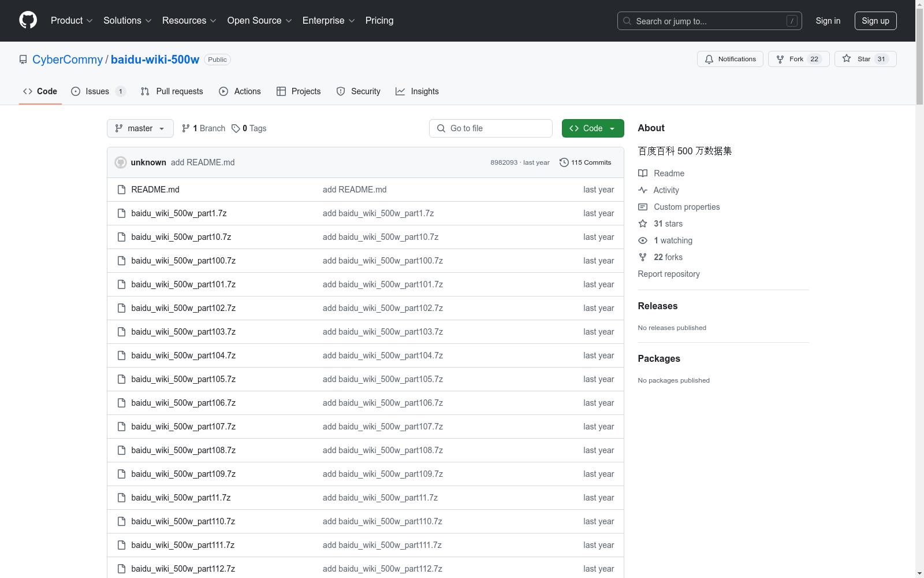Click the Sign in link
The image size is (924, 578).
point(828,21)
